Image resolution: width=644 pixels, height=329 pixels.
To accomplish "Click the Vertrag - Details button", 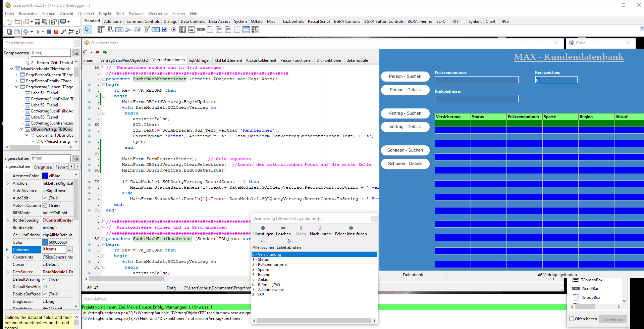I will coord(405,127).
